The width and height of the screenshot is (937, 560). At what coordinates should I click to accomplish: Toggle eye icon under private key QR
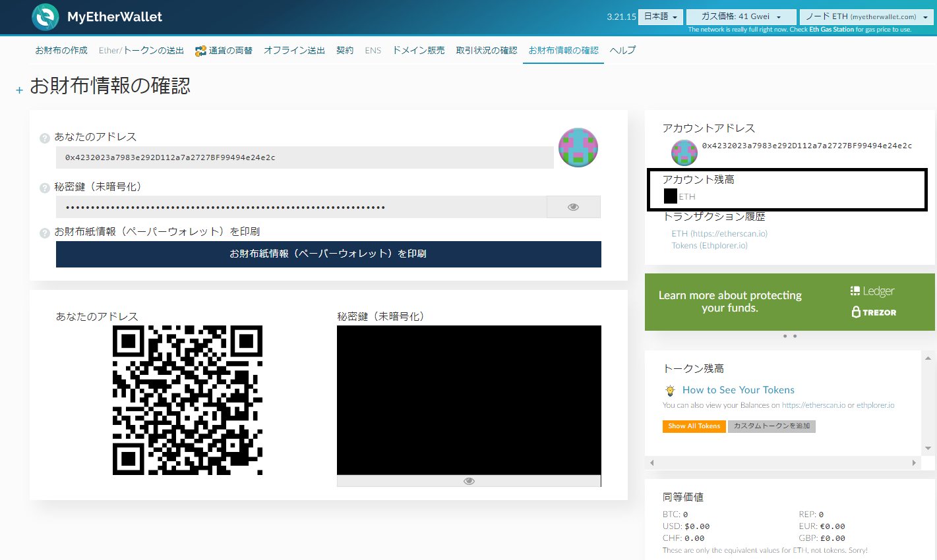pyautogui.click(x=469, y=481)
